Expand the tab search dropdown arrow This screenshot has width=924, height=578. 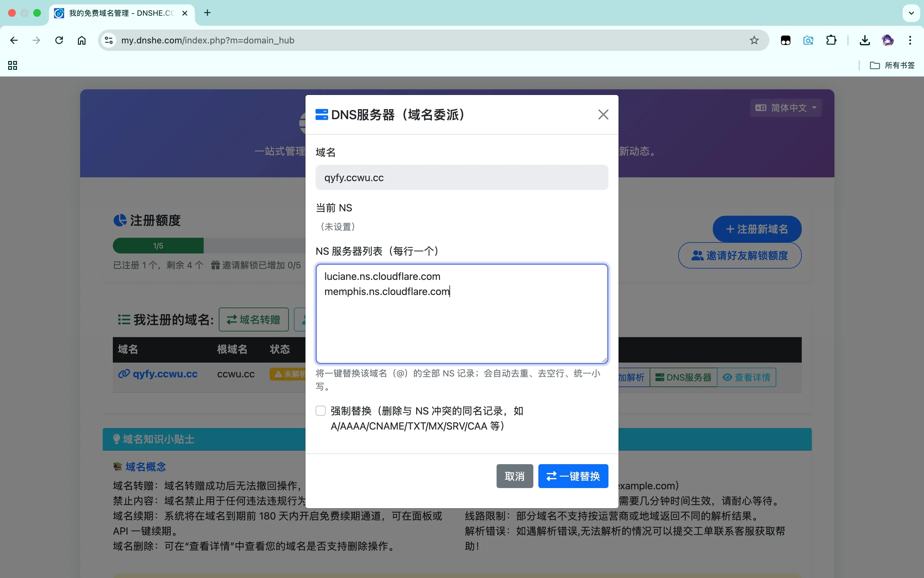point(911,13)
